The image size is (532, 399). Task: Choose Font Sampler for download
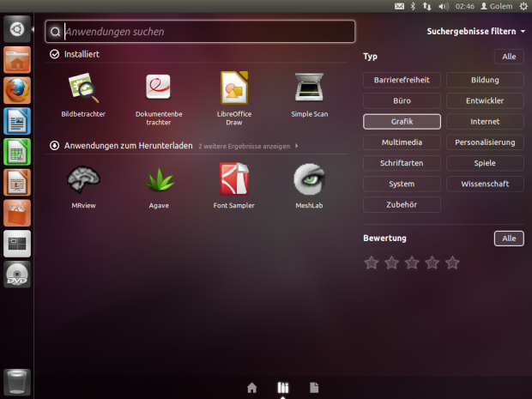click(234, 186)
